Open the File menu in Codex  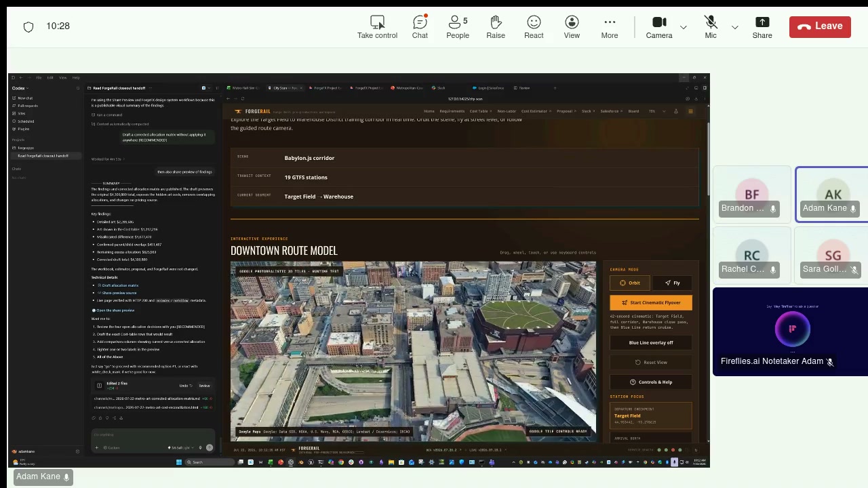tap(39, 78)
